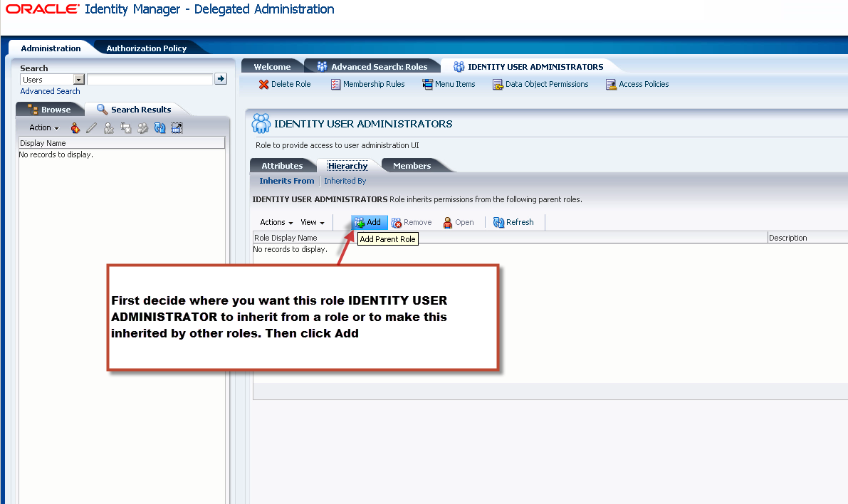This screenshot has height=504, width=848.
Task: Open the View dropdown in hierarchy toolbar
Action: point(313,222)
